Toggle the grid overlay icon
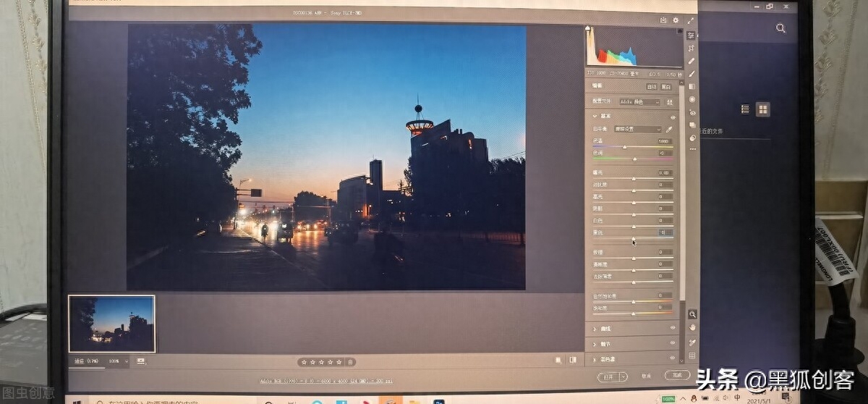This screenshot has width=868, height=404. click(692, 355)
